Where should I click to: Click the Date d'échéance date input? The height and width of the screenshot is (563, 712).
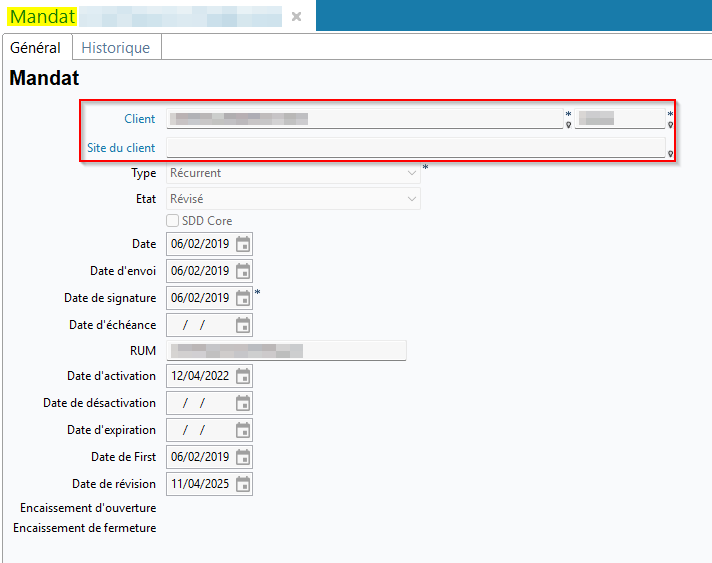click(200, 325)
